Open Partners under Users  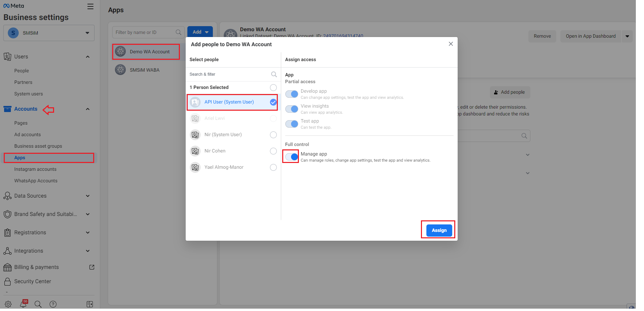23,82
